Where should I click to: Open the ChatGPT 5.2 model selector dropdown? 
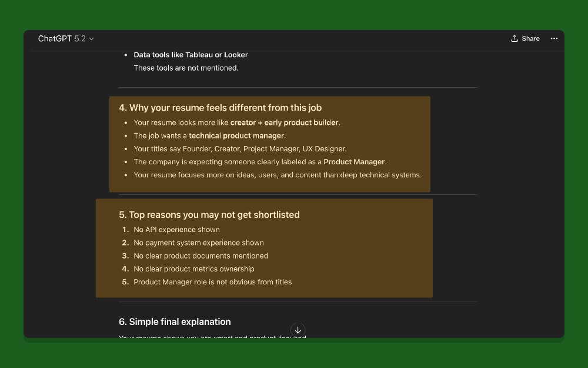click(66, 39)
